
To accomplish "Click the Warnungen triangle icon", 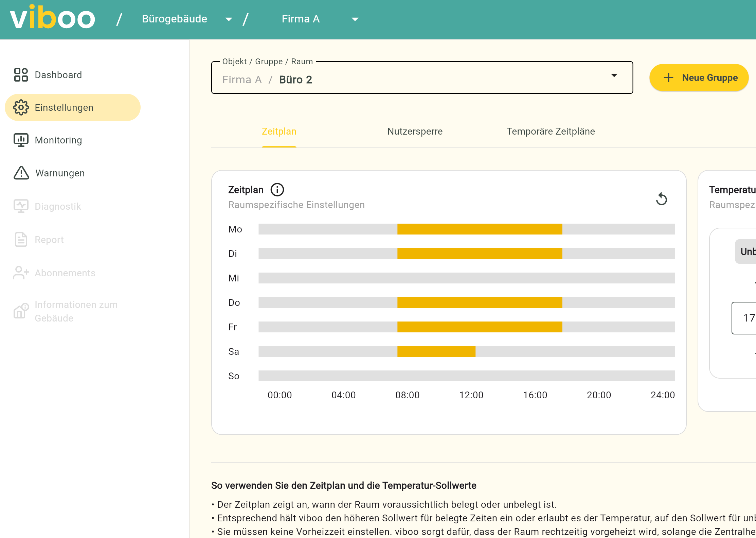I will (21, 173).
